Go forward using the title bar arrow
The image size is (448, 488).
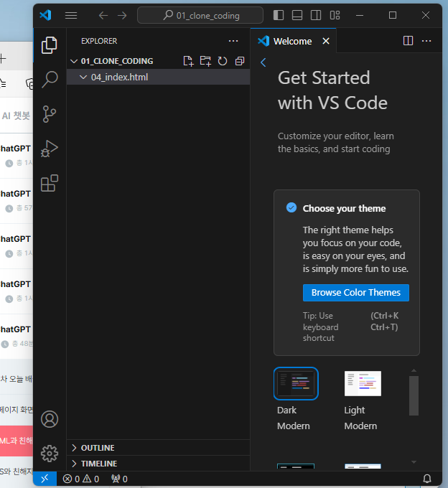pyautogui.click(x=122, y=15)
